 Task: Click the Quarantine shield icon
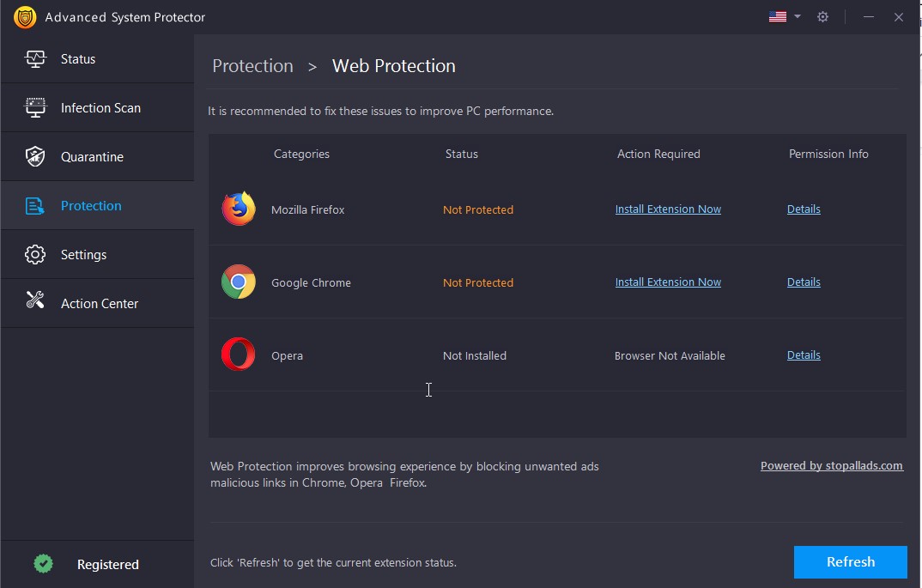tap(35, 156)
